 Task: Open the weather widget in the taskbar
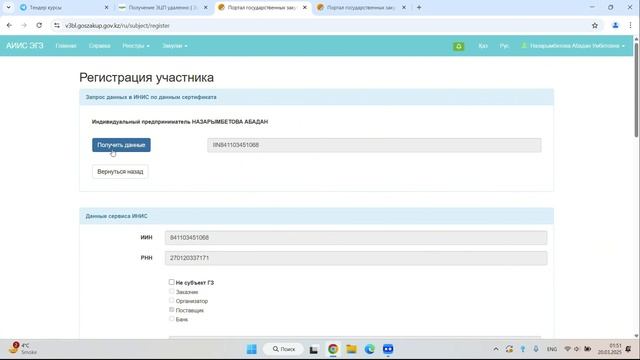tap(22, 349)
